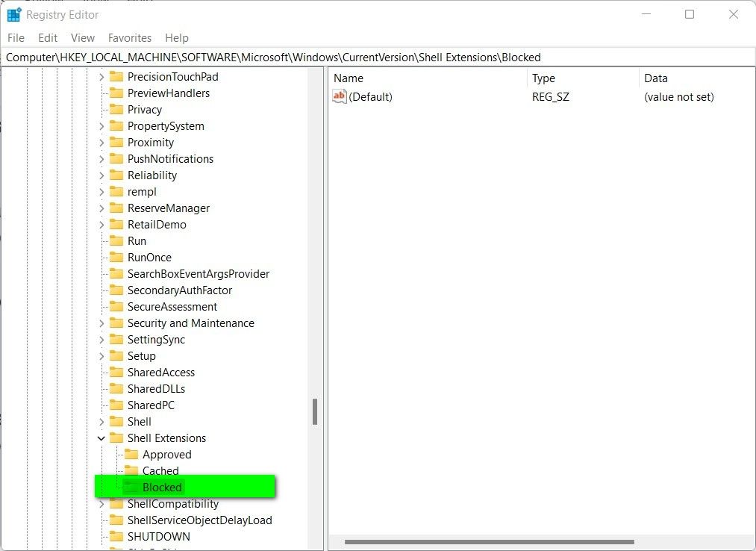
Task: Select the ShellServiceObjectDelayLoad key
Action: [199, 520]
